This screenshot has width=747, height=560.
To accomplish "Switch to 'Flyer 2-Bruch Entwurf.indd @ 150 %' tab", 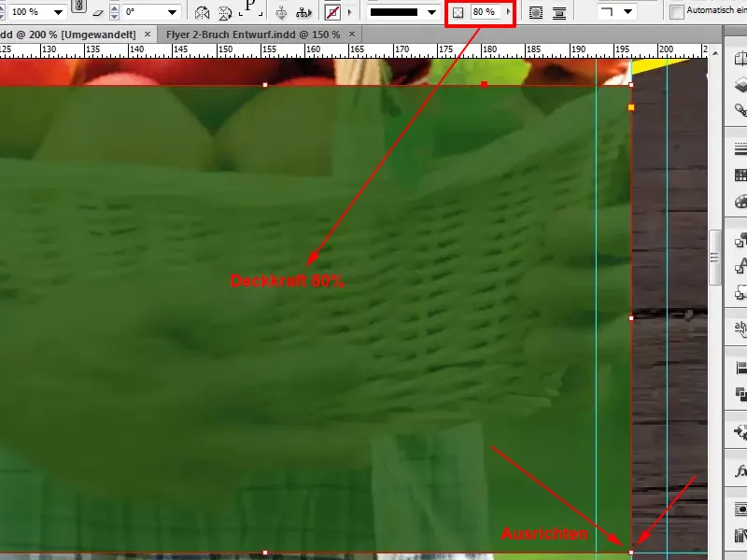I will 253,35.
